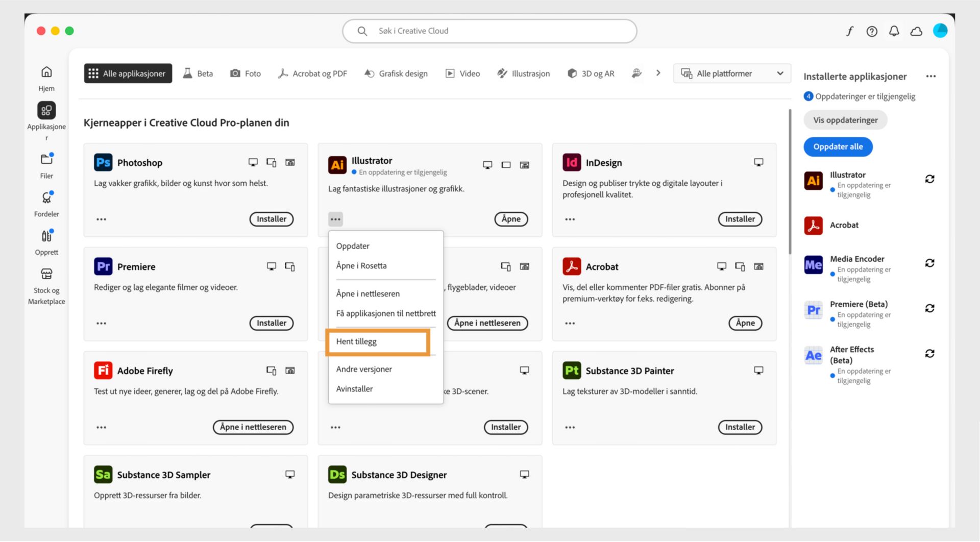
Task: Open the Premiere card more options menu
Action: [101, 324]
